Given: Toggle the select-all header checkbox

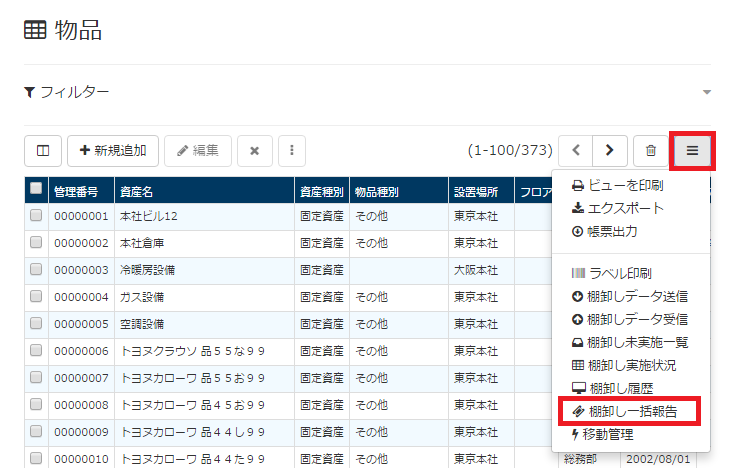Looking at the screenshot, I should [x=36, y=188].
